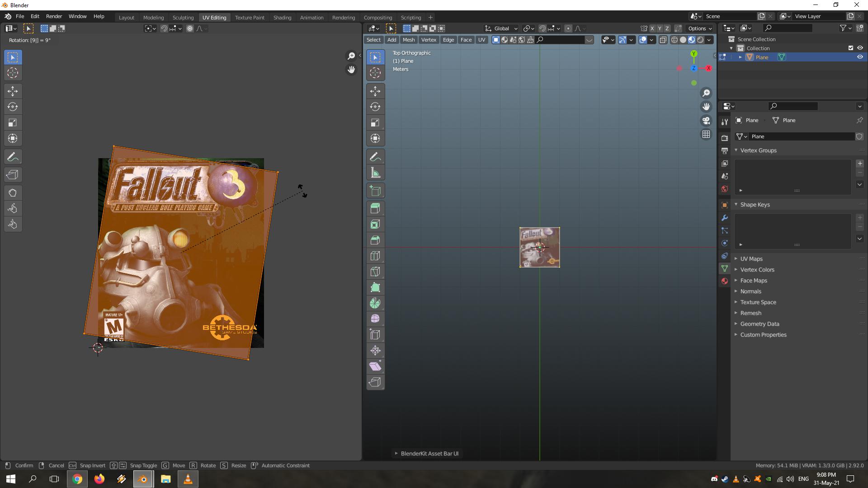Screen dimensions: 868x488
Task: Add a new vertex group with plus
Action: [x=860, y=164]
